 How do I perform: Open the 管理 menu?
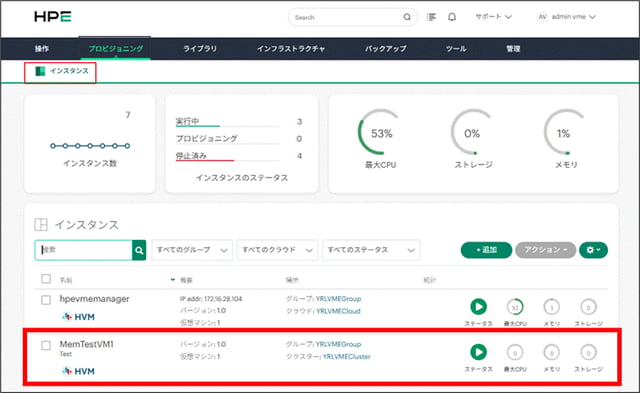(513, 49)
